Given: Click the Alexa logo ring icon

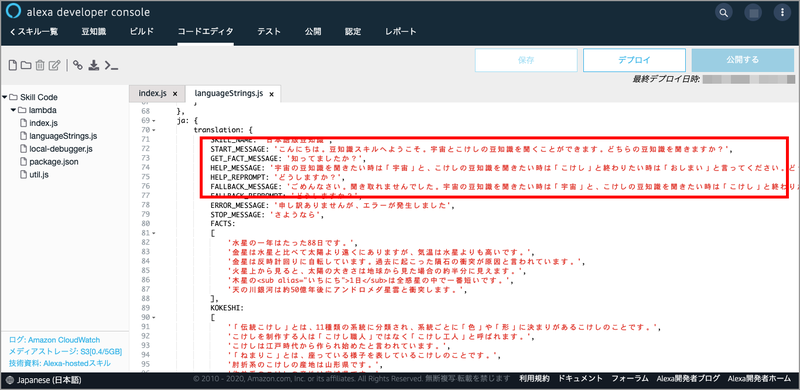Looking at the screenshot, I should click(x=14, y=12).
